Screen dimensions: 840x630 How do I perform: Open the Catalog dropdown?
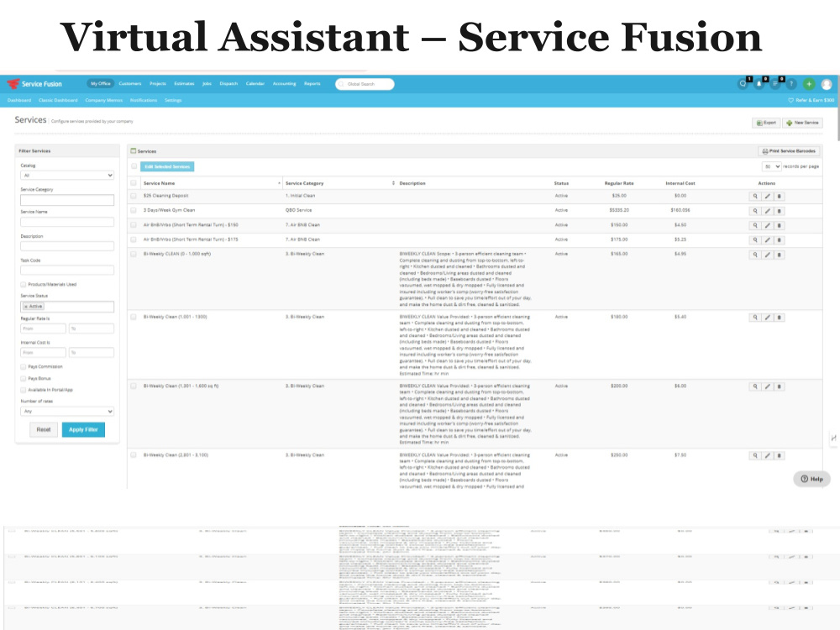pos(67,176)
